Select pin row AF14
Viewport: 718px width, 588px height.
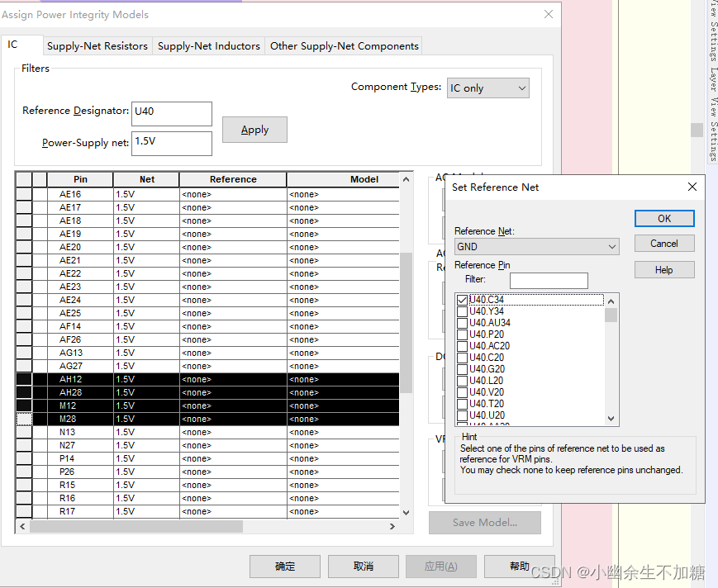(207, 327)
